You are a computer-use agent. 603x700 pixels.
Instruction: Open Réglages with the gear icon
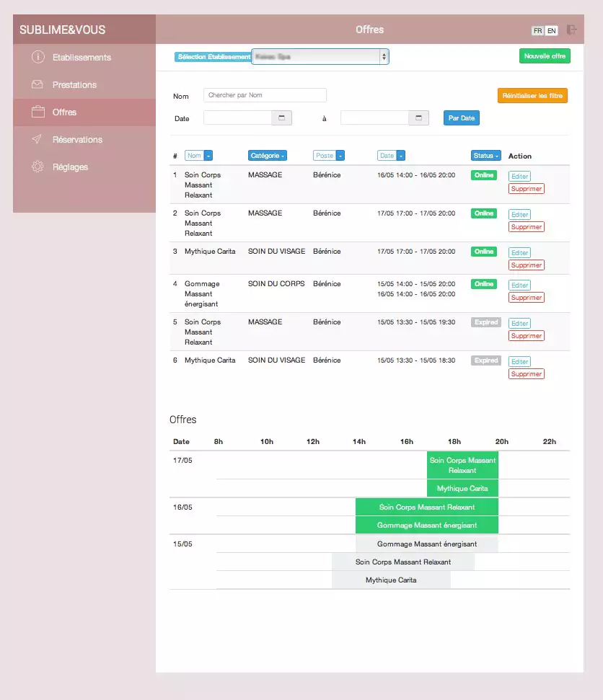tap(38, 167)
